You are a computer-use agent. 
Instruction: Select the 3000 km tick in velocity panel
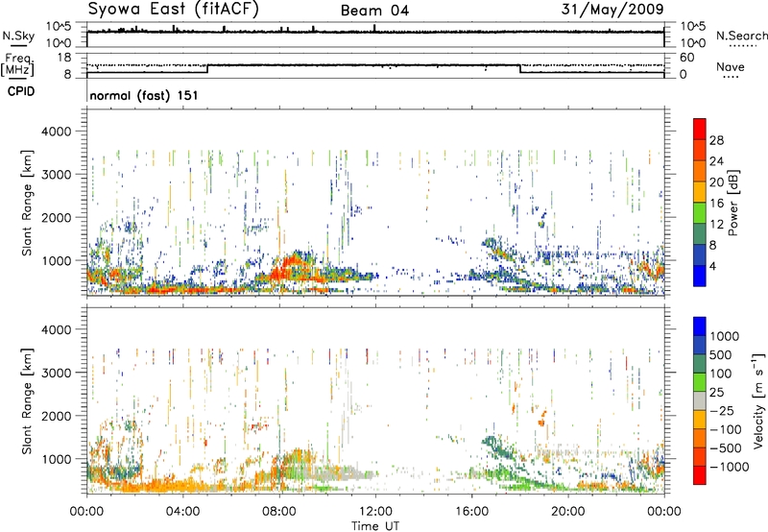click(56, 373)
